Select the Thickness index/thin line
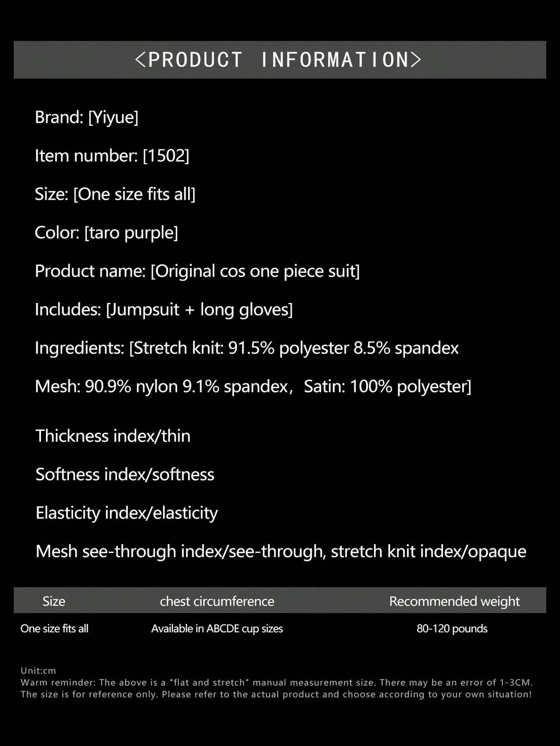560x746 pixels. [x=113, y=436]
